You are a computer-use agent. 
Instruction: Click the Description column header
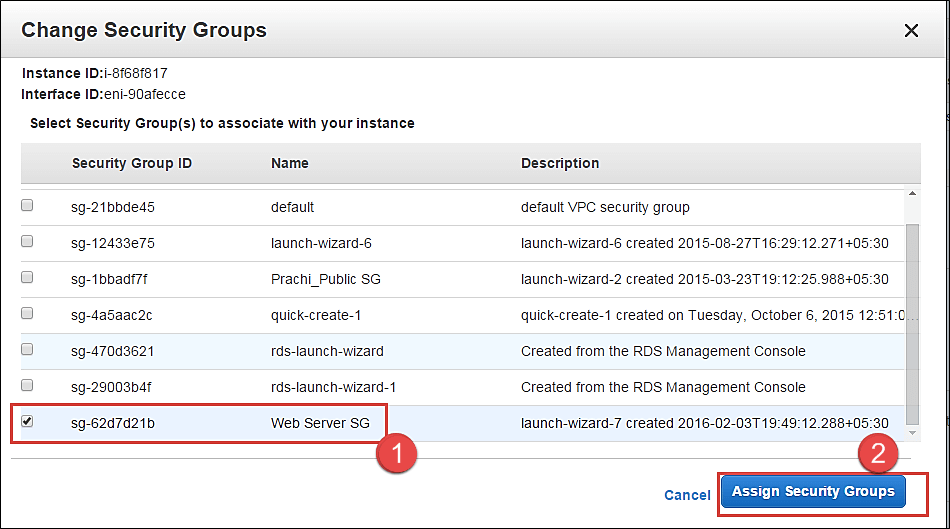point(560,163)
